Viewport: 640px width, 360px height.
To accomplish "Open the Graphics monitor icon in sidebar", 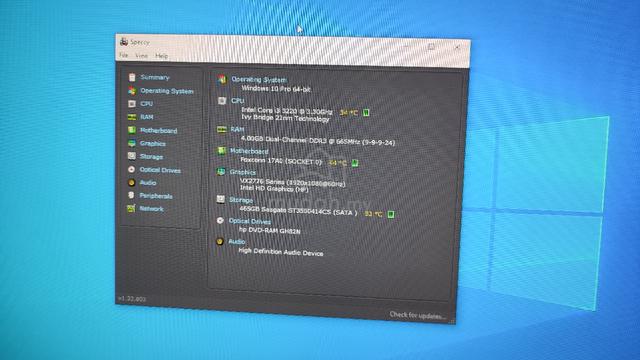I will point(131,143).
